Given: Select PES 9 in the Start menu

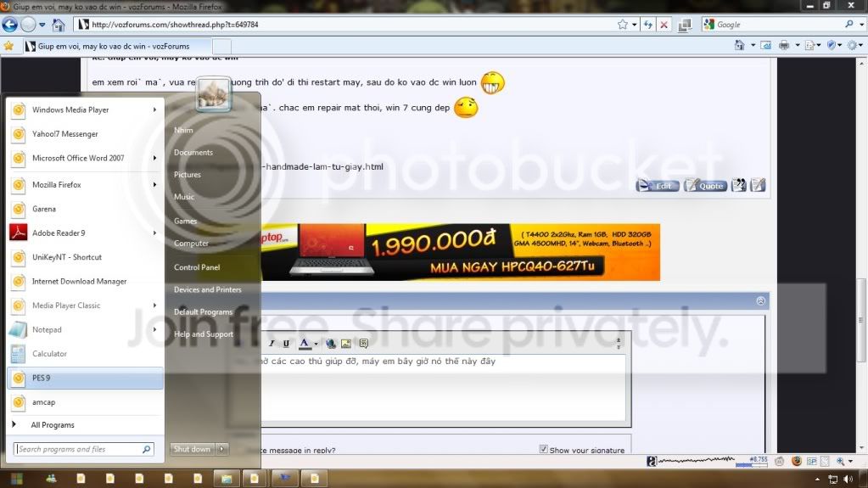Looking at the screenshot, I should pyautogui.click(x=85, y=378).
